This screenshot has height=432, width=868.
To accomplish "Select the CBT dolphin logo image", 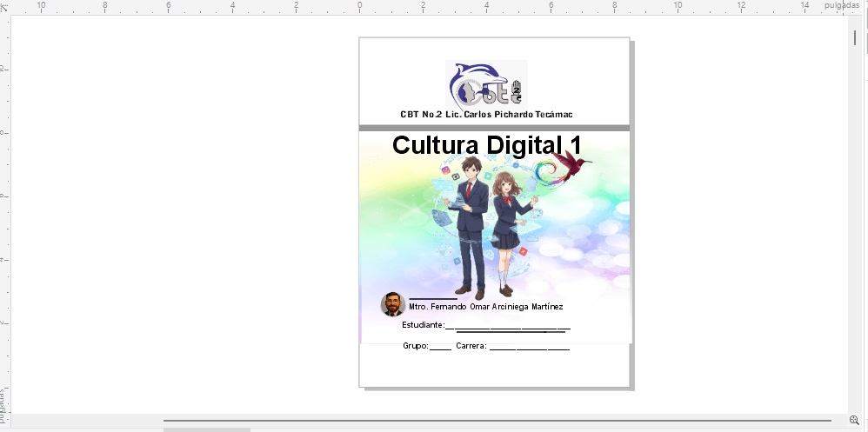I will [486, 84].
